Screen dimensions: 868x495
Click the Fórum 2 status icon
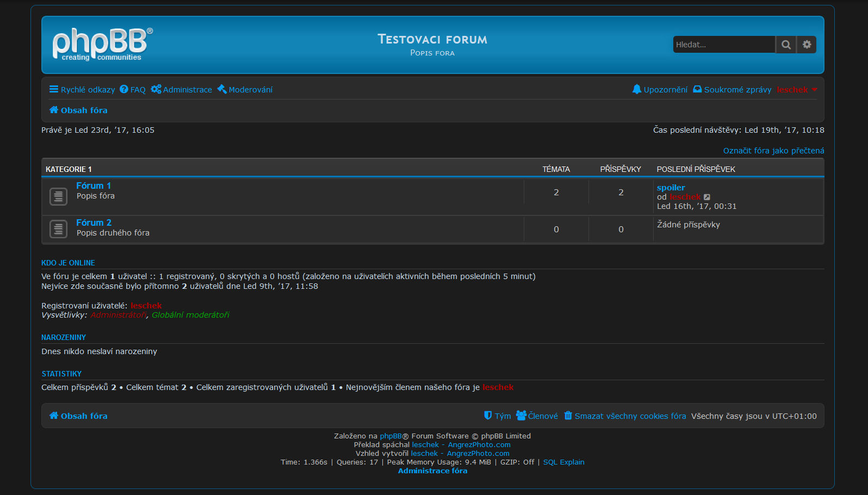[x=58, y=229]
